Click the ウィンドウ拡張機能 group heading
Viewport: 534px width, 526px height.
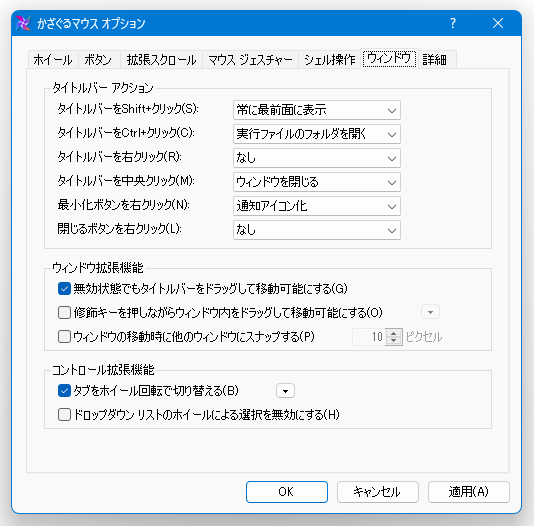tap(98, 268)
